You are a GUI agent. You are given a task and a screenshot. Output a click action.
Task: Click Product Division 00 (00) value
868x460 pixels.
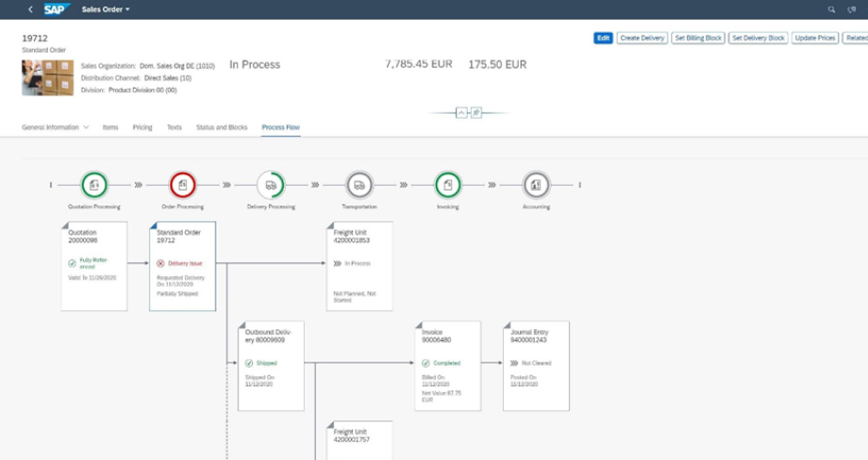pos(142,90)
